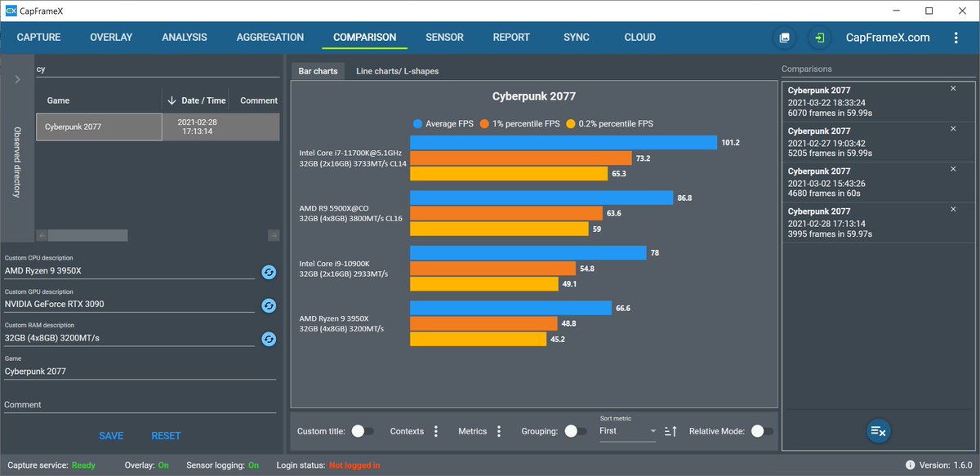Click the version info icon
The width and height of the screenshot is (980, 476).
click(910, 465)
